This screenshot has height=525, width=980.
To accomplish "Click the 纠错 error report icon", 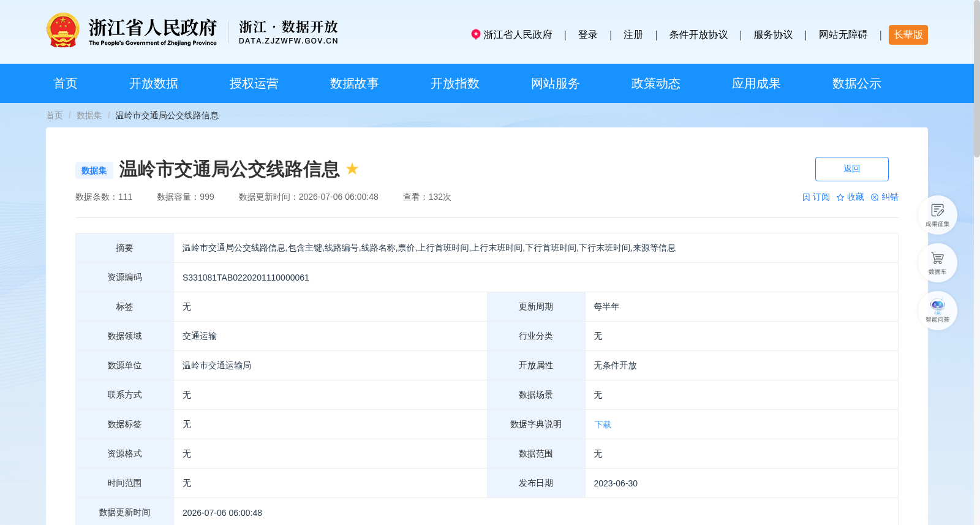I will coord(875,197).
